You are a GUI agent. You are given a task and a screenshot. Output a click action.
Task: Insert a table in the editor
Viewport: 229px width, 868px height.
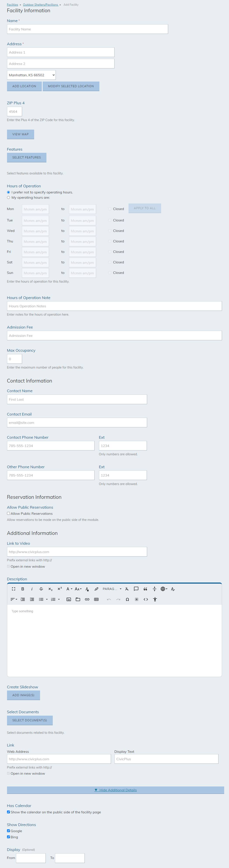pos(97,599)
